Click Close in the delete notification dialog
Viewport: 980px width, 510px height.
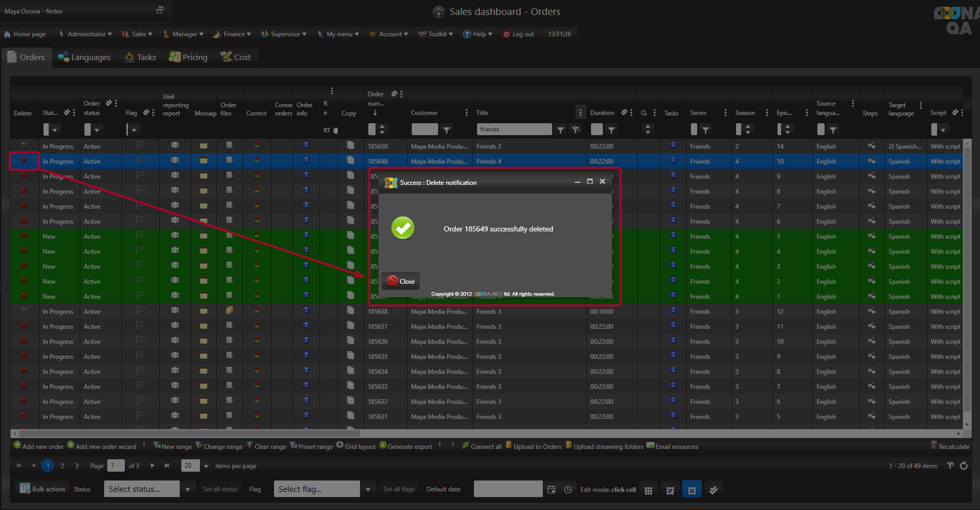[x=401, y=281]
